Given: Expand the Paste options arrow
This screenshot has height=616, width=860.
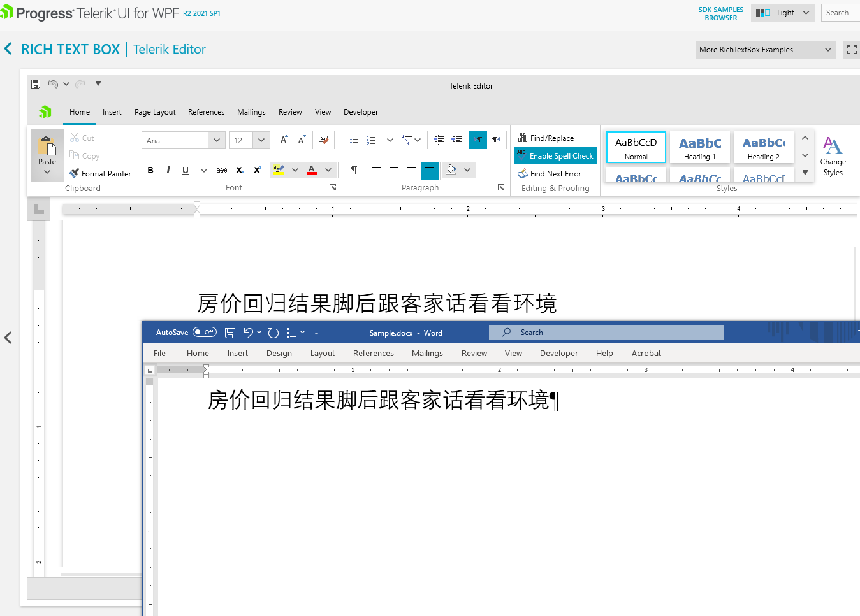Looking at the screenshot, I should 47,172.
